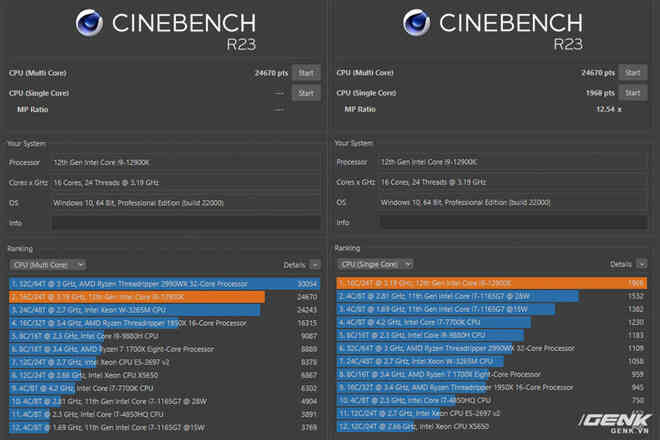The width and height of the screenshot is (660, 440).
Task: Click the Info field in the right window
Action: [x=514, y=222]
